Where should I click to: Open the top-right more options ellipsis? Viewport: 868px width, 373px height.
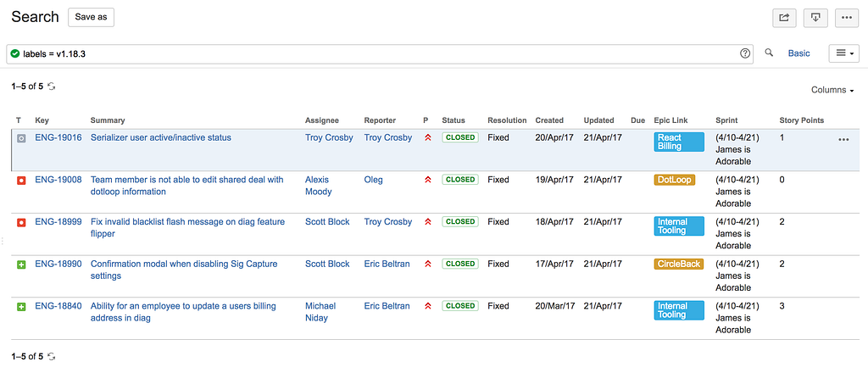coord(846,17)
